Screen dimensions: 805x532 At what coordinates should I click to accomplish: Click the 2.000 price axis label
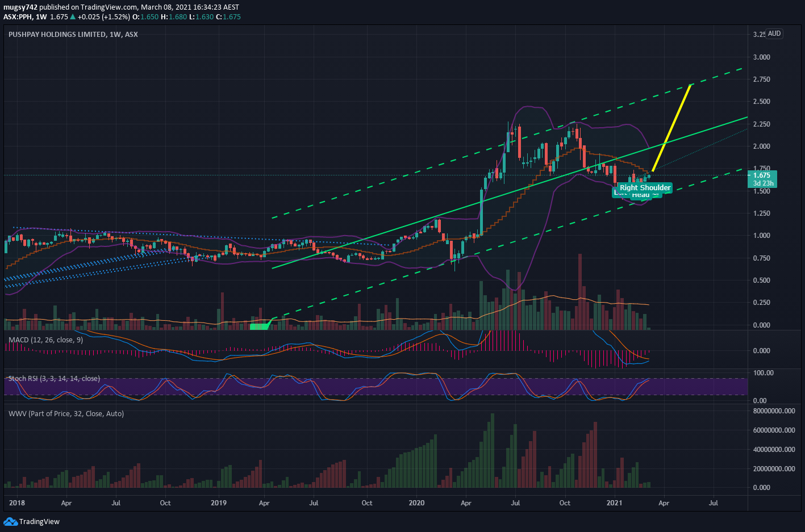point(761,146)
